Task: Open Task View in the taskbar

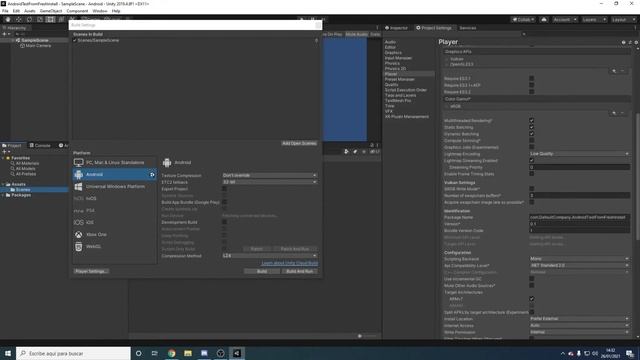Action: point(155,353)
